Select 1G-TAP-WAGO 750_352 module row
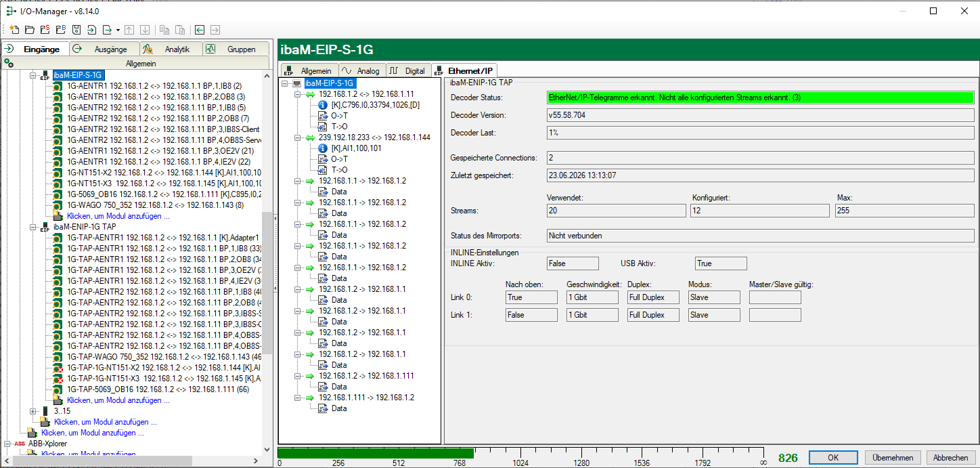Screen dimensions: 980x468 click(164, 357)
